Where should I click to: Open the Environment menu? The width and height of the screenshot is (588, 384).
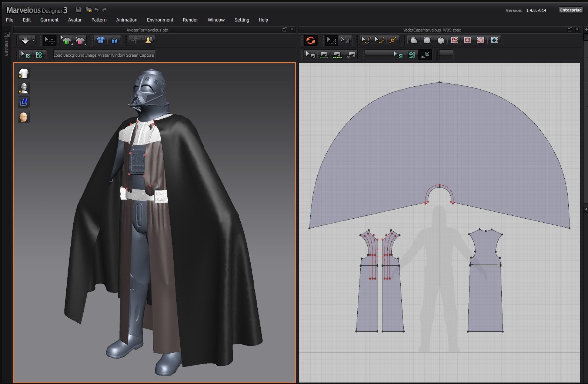pyautogui.click(x=160, y=20)
